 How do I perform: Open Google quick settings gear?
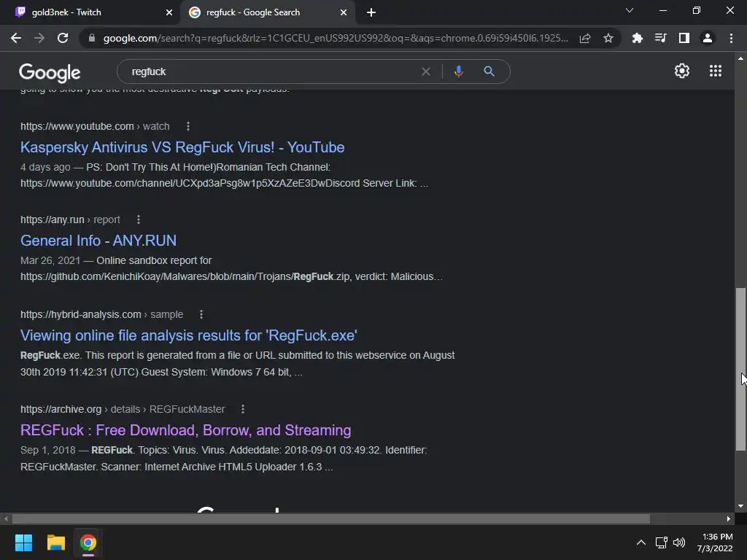682,71
